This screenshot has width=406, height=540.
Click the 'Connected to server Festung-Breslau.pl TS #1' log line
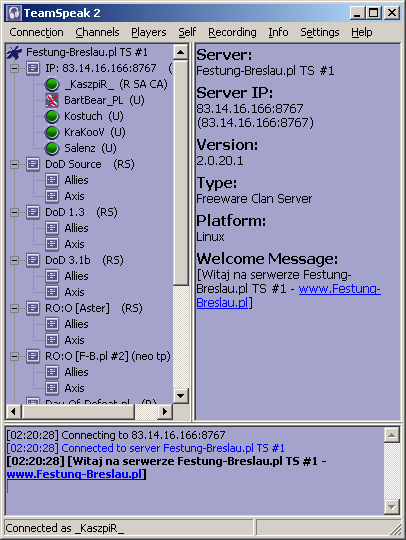tap(146, 448)
